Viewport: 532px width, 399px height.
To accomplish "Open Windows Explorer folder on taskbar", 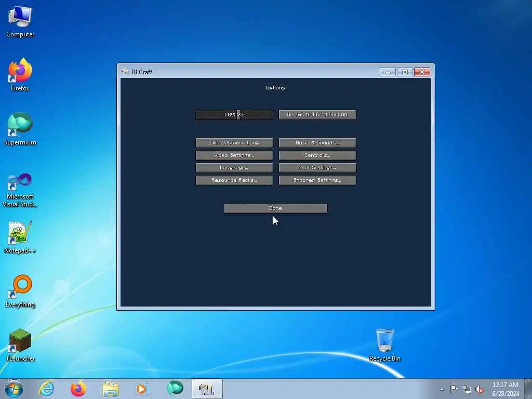I will (111, 389).
